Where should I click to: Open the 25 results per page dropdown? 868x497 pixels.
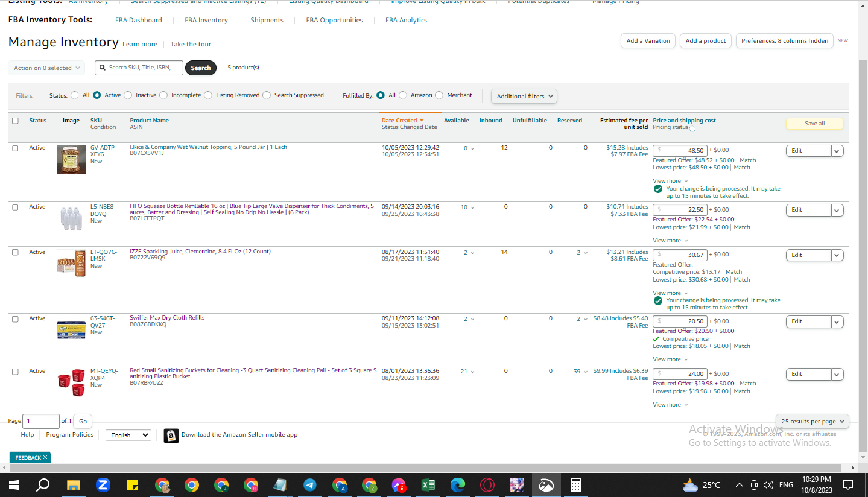(812, 422)
